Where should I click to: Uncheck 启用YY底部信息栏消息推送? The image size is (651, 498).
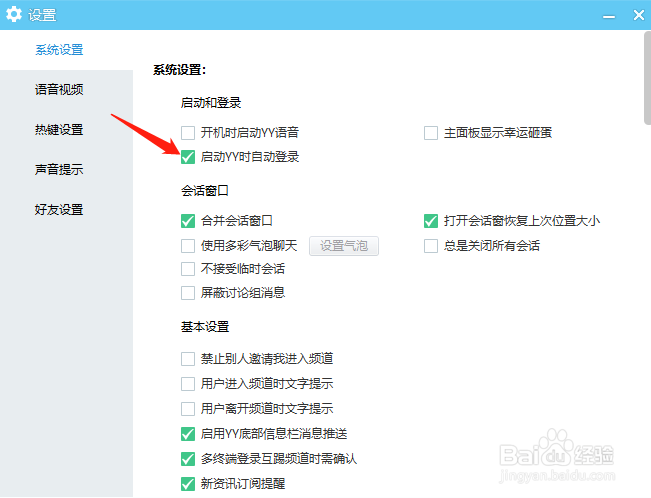click(188, 434)
